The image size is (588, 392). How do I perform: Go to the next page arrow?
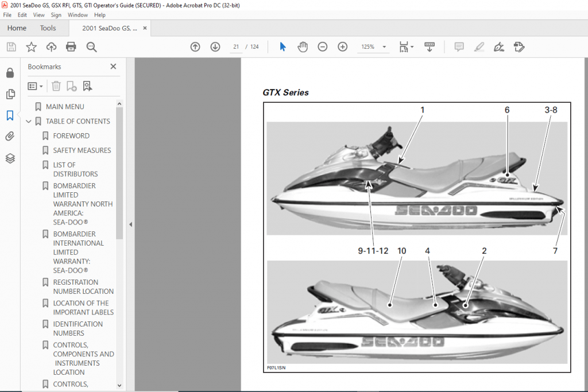tap(215, 47)
